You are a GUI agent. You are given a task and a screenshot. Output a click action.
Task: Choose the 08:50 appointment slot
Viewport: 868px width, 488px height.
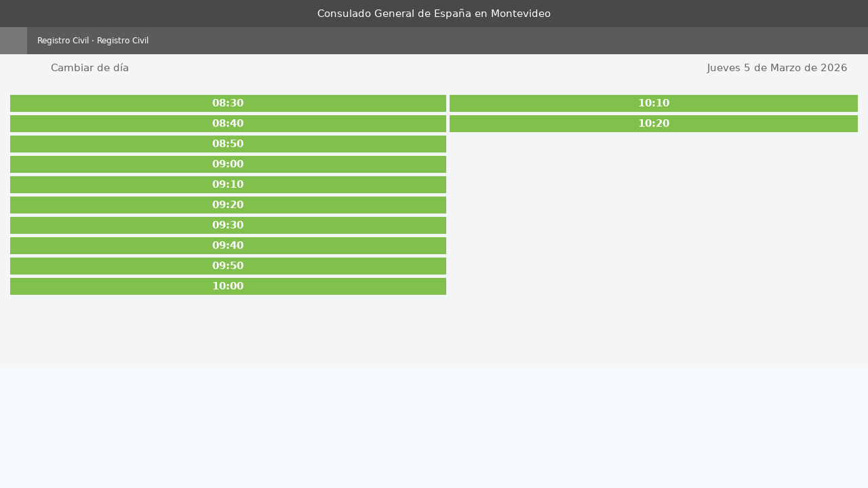[x=228, y=144]
